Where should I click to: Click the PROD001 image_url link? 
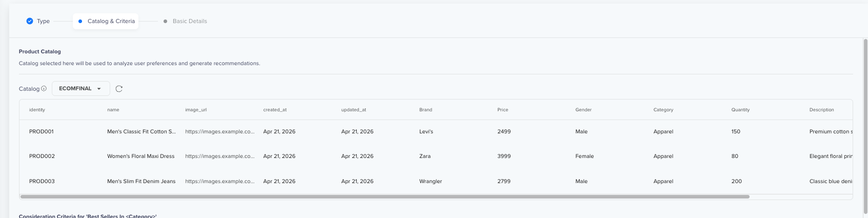(x=220, y=131)
